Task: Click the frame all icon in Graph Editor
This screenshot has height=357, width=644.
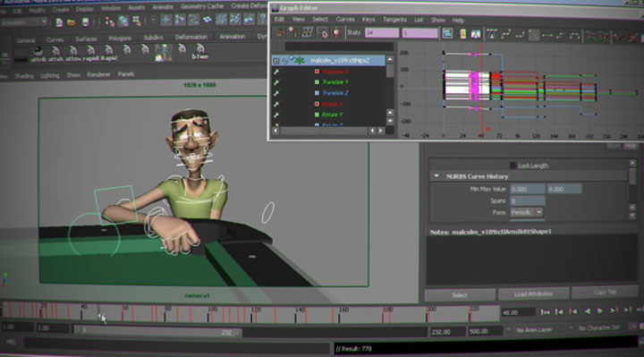Action: 447,34
